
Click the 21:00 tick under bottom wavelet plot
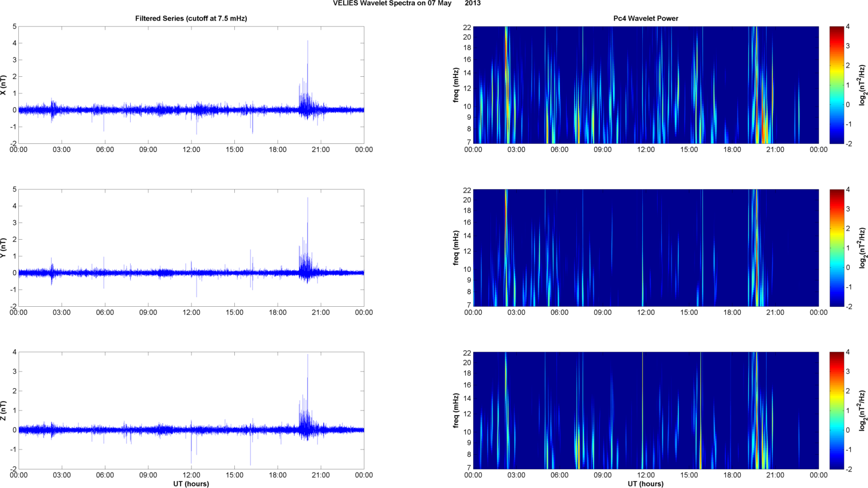click(775, 475)
